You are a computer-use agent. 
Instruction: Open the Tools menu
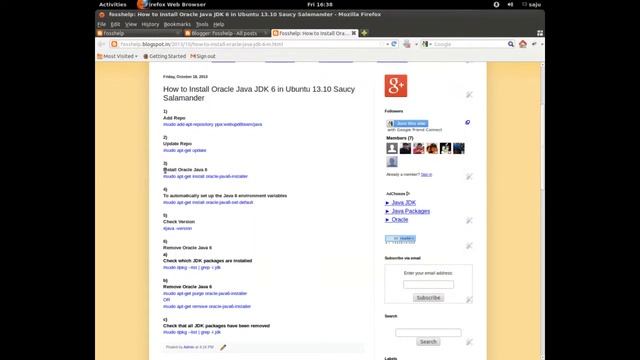(x=202, y=24)
